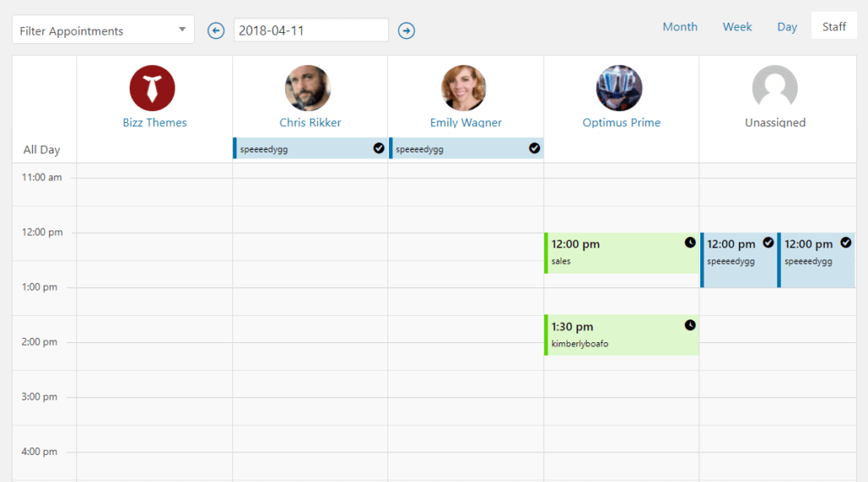Switch to Week view
Image resolution: width=868 pixels, height=482 pixels.
pos(737,26)
